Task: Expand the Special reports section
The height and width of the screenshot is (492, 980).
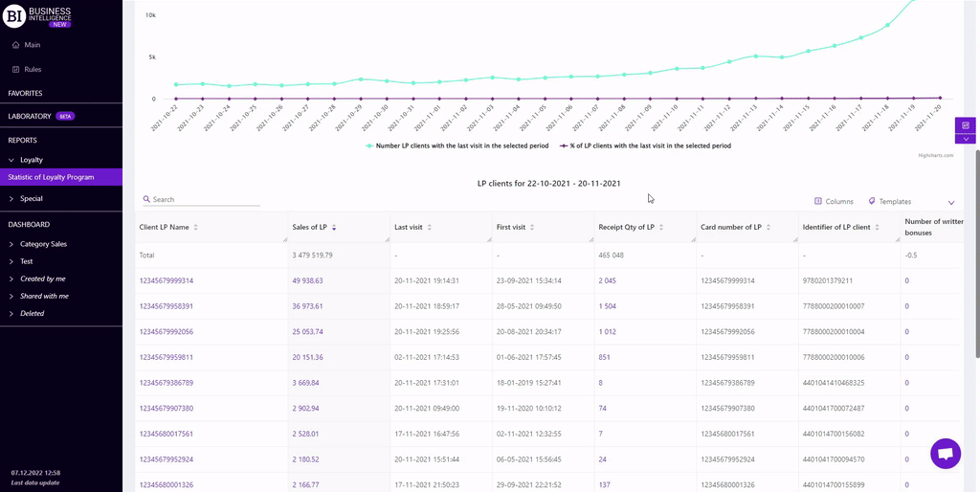Action: click(x=11, y=199)
